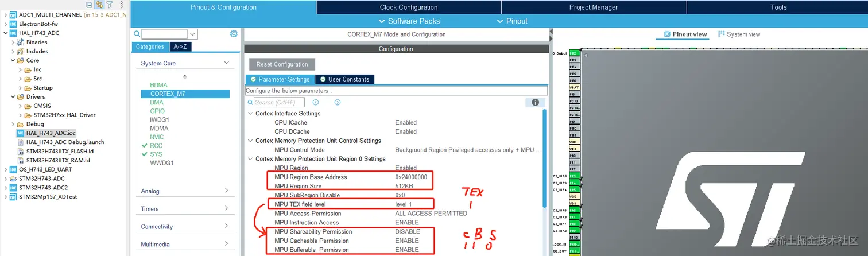Click the MPU TEX field level value
Viewport: 868px width, 256px height.
403,204
